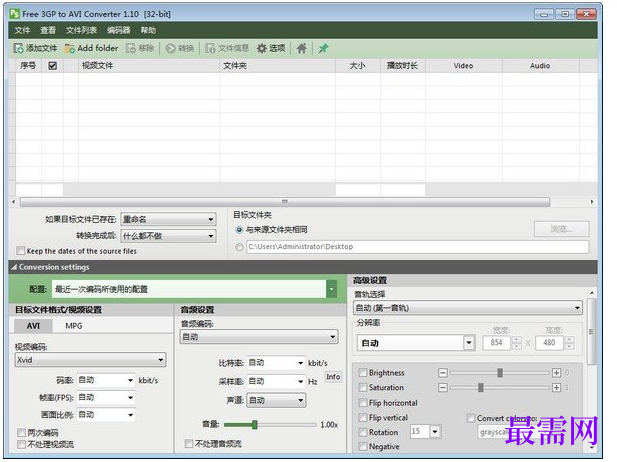Enable the Negative checkbox
This screenshot has width=617, height=462.
363,447
